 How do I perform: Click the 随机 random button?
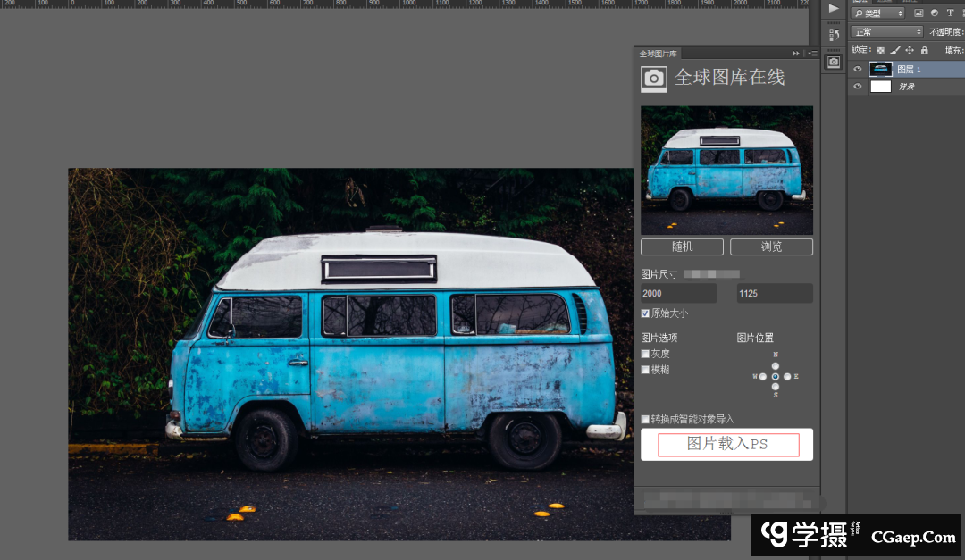pyautogui.click(x=683, y=247)
